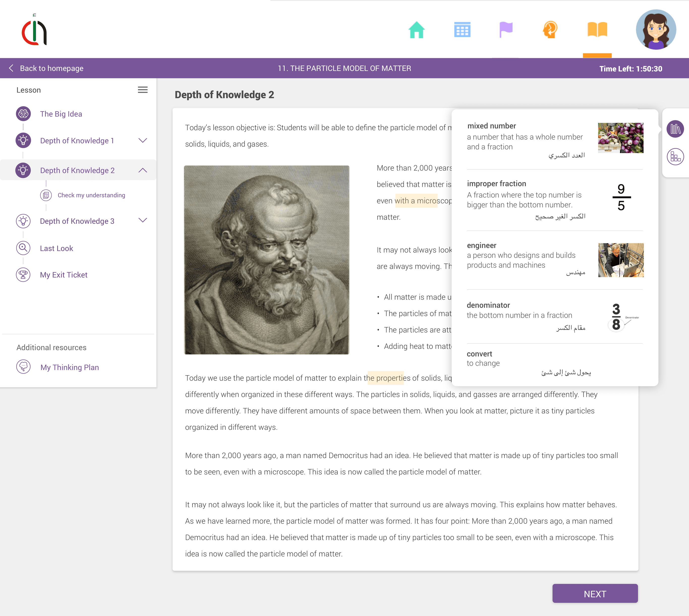This screenshot has width=689, height=616.
Task: Click the trophy icon for My Exit Ticket
Action: [23, 275]
